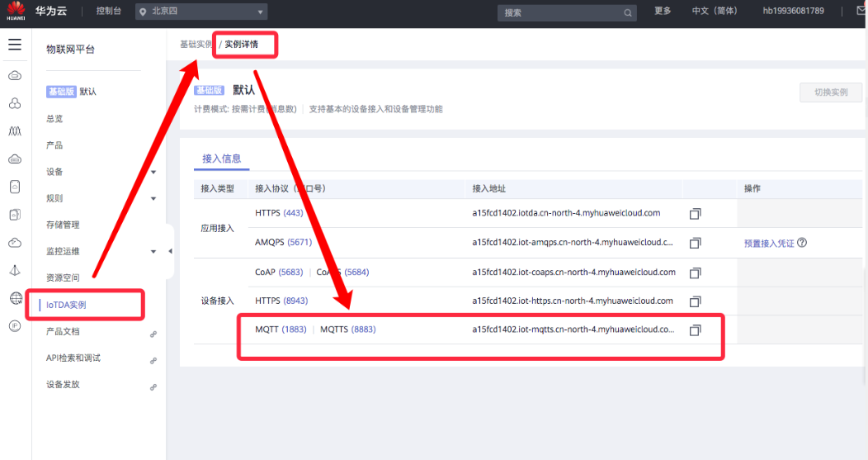Screen dimensions: 868x460
Task: Open 产品文档 in the sidebar
Action: click(63, 331)
